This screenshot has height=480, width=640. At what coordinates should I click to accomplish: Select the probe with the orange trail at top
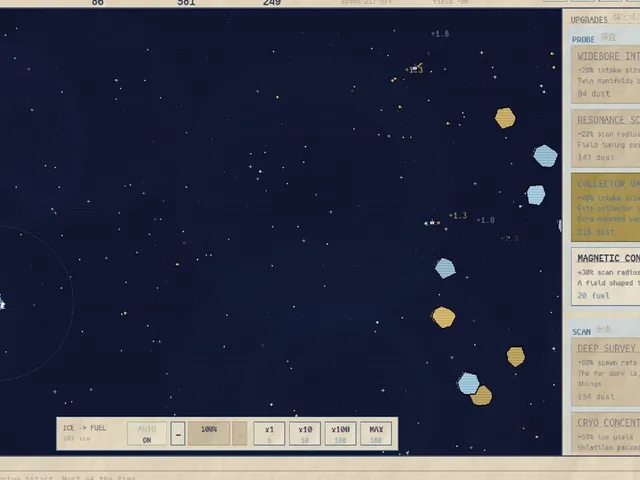point(415,69)
